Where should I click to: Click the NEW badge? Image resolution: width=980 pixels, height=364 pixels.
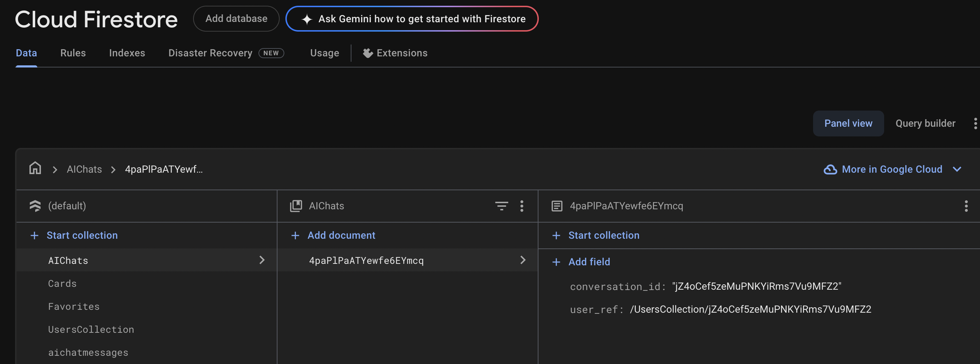271,53
